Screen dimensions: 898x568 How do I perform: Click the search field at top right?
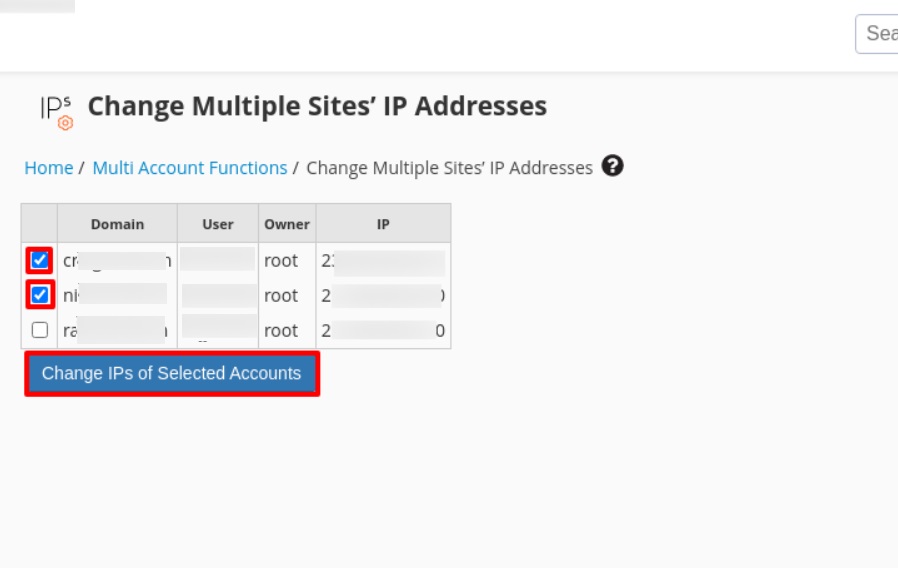876,34
